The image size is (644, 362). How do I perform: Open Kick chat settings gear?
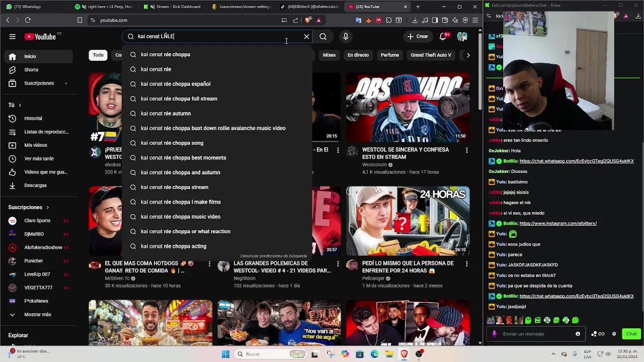tap(614, 334)
